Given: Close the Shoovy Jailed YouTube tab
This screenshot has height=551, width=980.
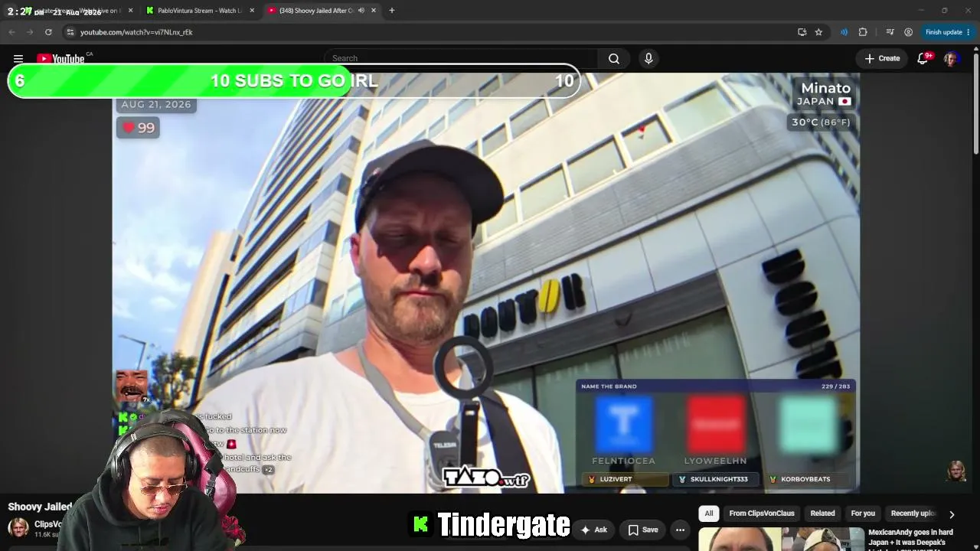Looking at the screenshot, I should pos(374,11).
